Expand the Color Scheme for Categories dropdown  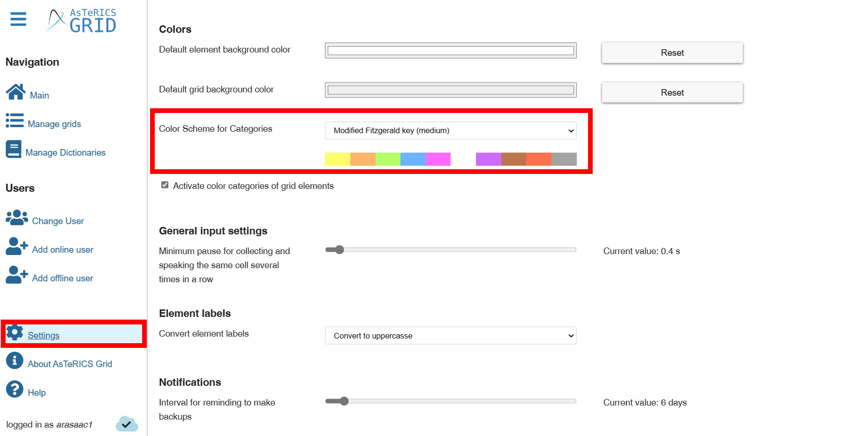click(x=451, y=131)
